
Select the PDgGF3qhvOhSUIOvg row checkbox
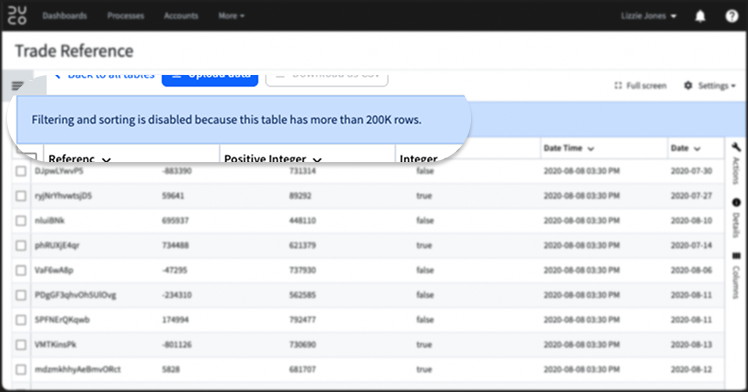[21, 295]
